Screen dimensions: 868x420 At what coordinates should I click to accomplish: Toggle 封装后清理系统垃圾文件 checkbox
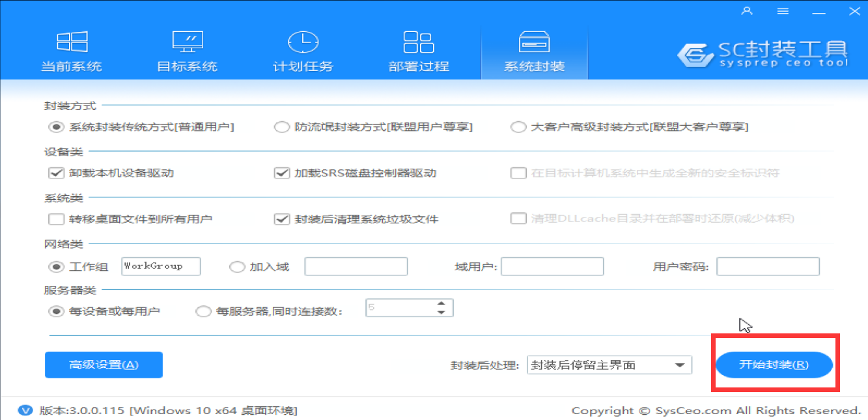click(x=281, y=219)
